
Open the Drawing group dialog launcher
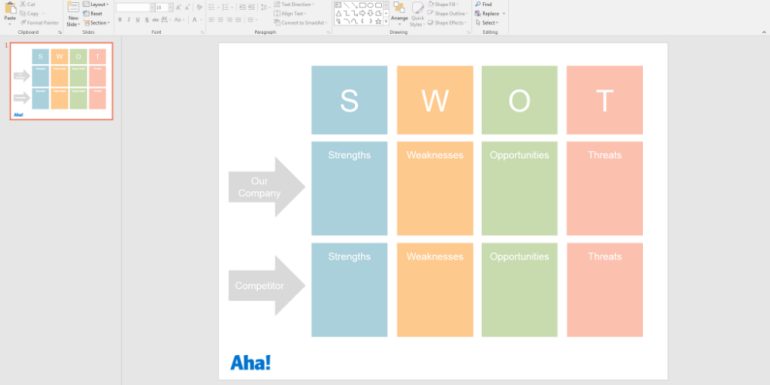(468, 32)
